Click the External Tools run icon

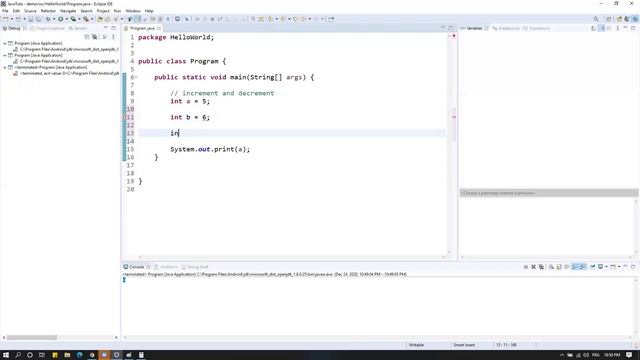coord(86,19)
